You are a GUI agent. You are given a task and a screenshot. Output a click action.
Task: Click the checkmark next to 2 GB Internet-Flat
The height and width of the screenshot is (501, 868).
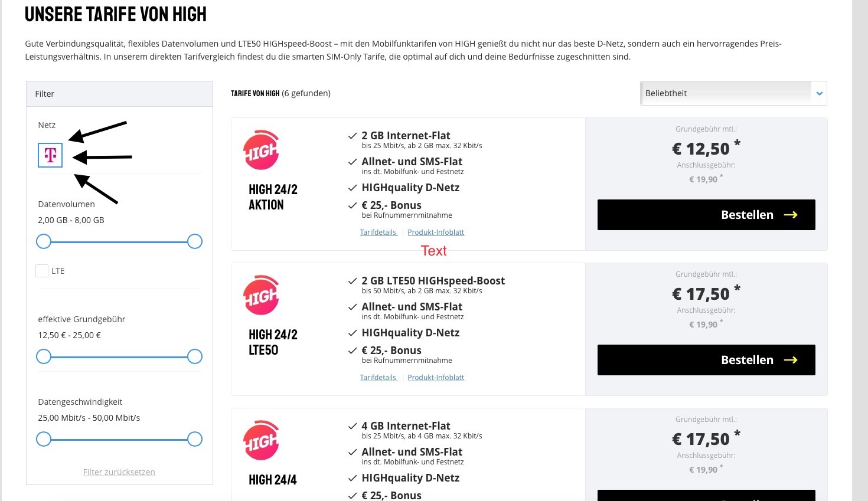point(353,136)
